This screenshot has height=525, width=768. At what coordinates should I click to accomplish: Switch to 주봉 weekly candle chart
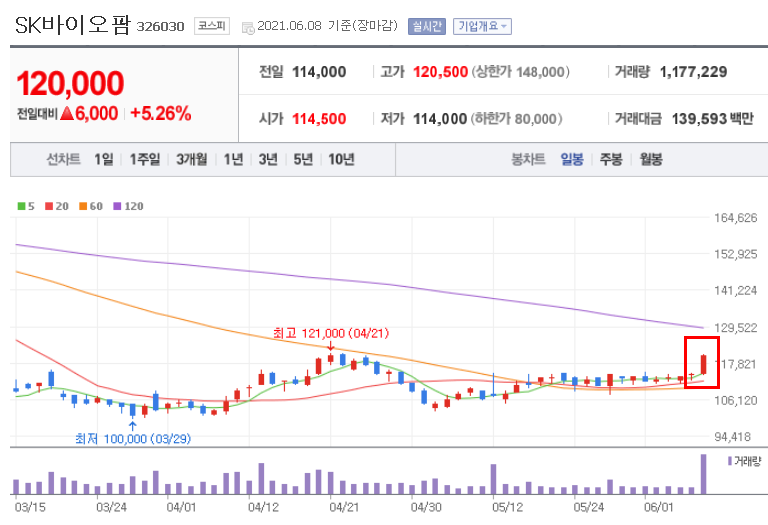611,159
